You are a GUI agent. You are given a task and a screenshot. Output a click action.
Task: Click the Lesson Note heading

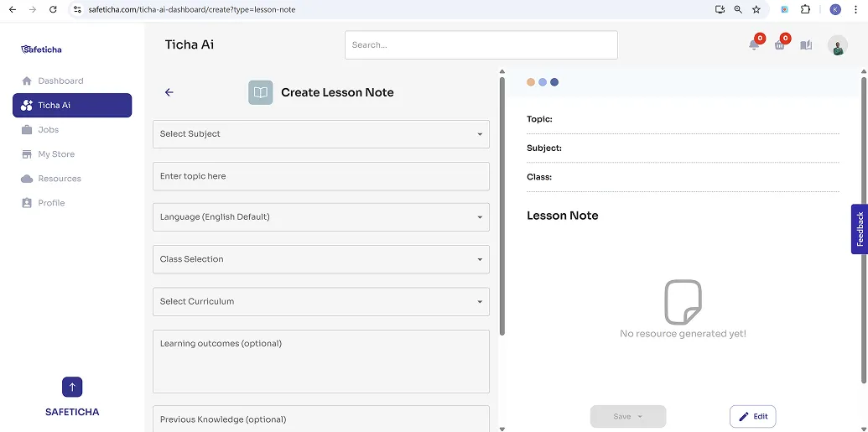point(563,216)
